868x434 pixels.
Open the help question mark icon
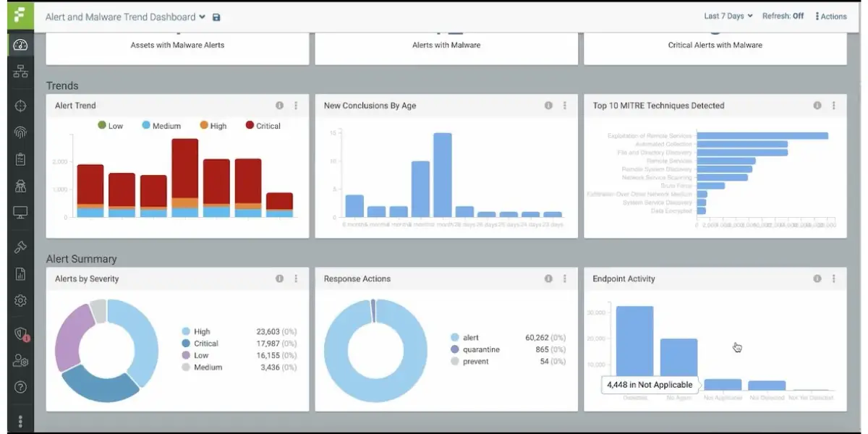pos(20,387)
